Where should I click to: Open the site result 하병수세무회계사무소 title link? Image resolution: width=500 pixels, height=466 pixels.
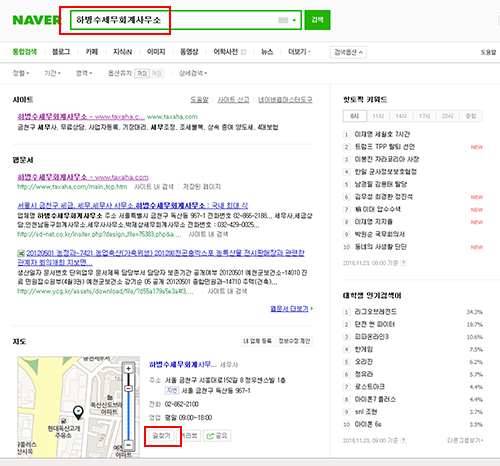(x=81, y=117)
